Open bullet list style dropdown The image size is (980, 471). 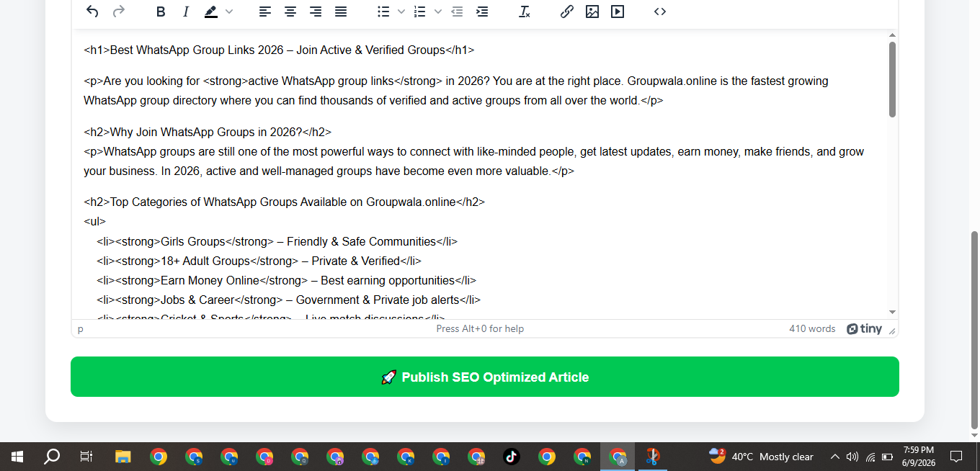(401, 12)
